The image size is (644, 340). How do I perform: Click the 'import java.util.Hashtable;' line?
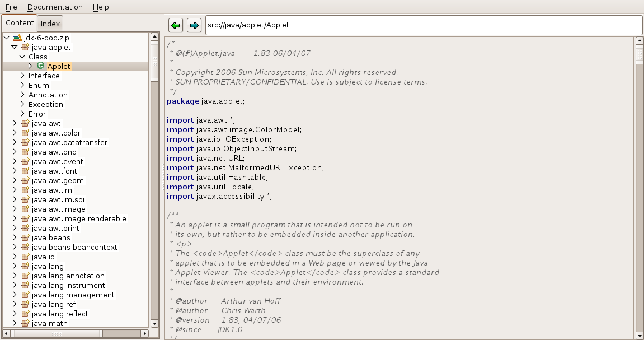point(217,177)
